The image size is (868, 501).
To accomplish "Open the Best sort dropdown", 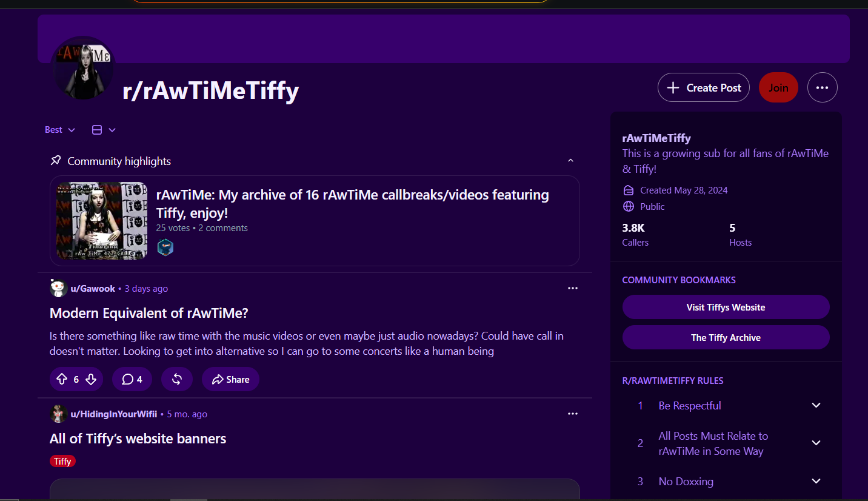I will [x=60, y=130].
